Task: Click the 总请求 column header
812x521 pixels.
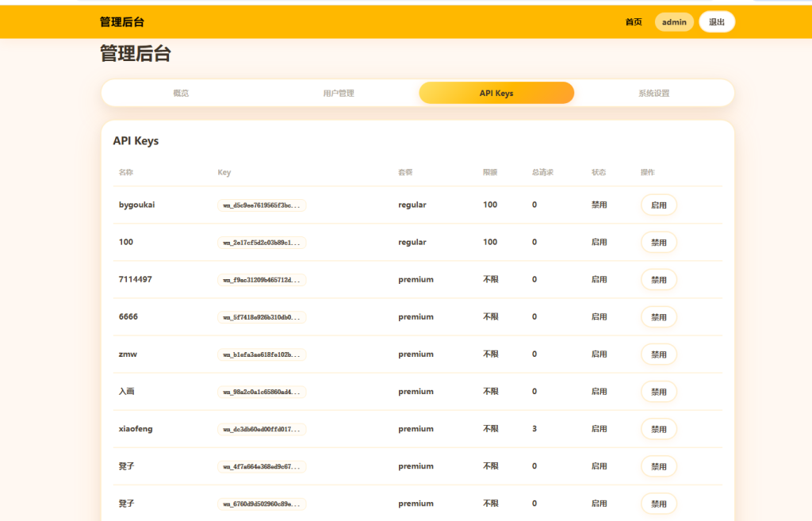Action: 542,172
